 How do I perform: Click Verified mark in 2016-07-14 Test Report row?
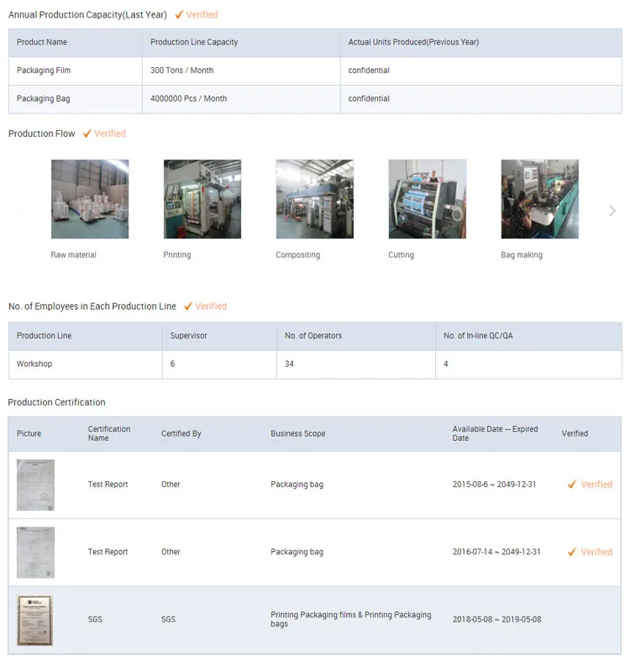point(590,552)
